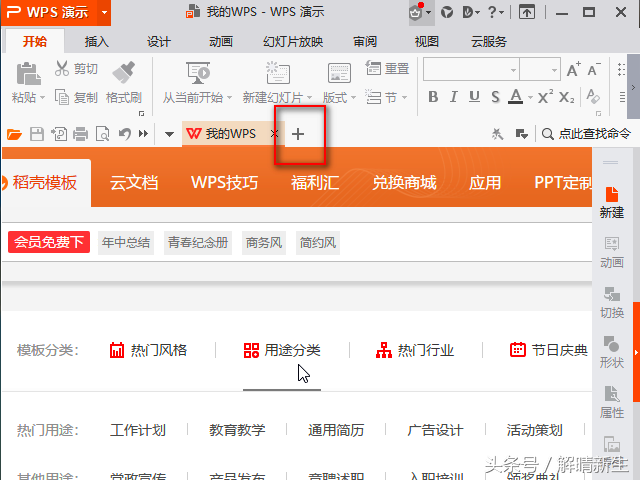Click 属性 in the right sidebar
This screenshot has height=480, width=640.
pyautogui.click(x=611, y=402)
